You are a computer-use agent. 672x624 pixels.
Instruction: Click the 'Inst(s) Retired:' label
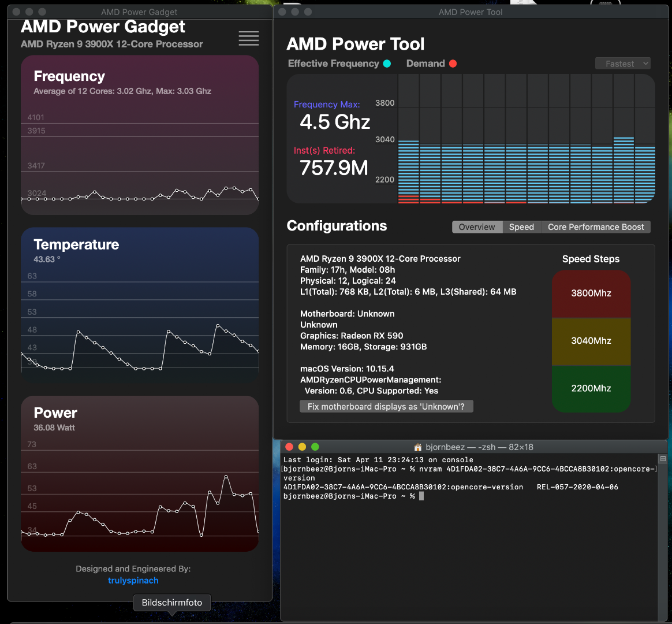coord(324,151)
